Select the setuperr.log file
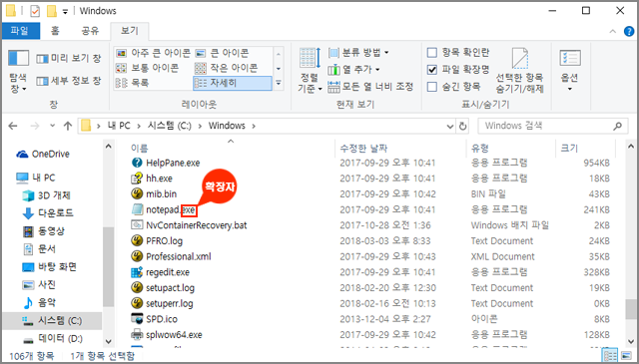Image resolution: width=639 pixels, height=364 pixels. point(162,304)
